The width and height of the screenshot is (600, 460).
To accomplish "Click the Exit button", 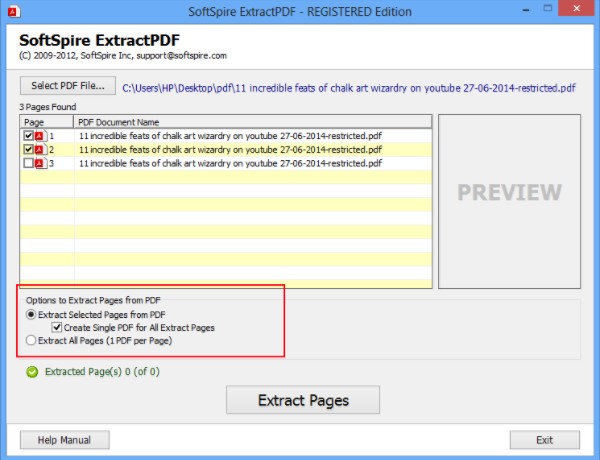I will coord(545,440).
